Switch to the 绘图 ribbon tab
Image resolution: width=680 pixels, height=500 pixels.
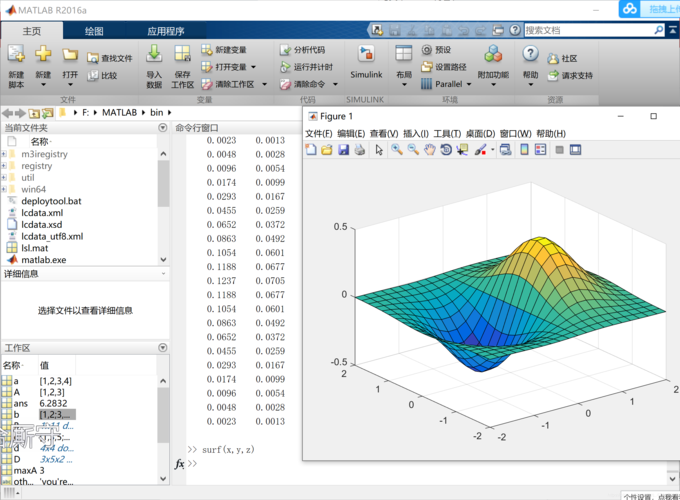[94, 31]
